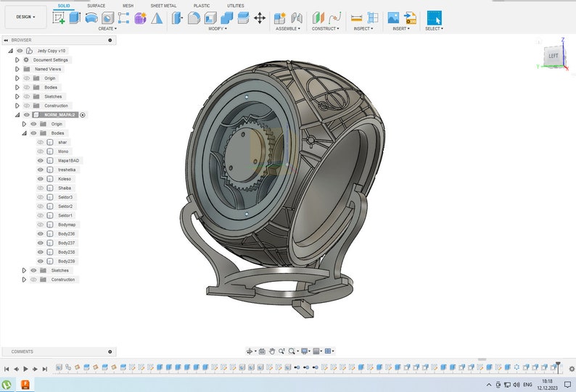Select the Combine tool
The height and width of the screenshot is (392, 576).
(x=226, y=17)
